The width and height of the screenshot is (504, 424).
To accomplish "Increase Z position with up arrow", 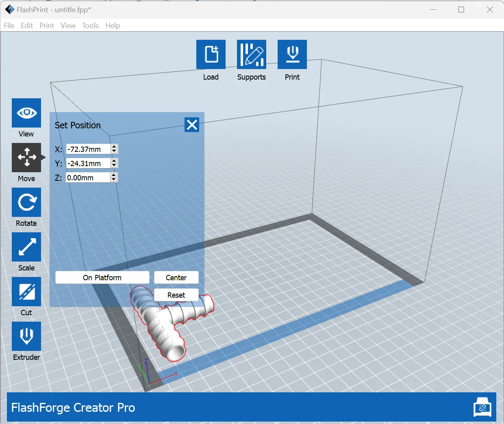I will coord(114,175).
